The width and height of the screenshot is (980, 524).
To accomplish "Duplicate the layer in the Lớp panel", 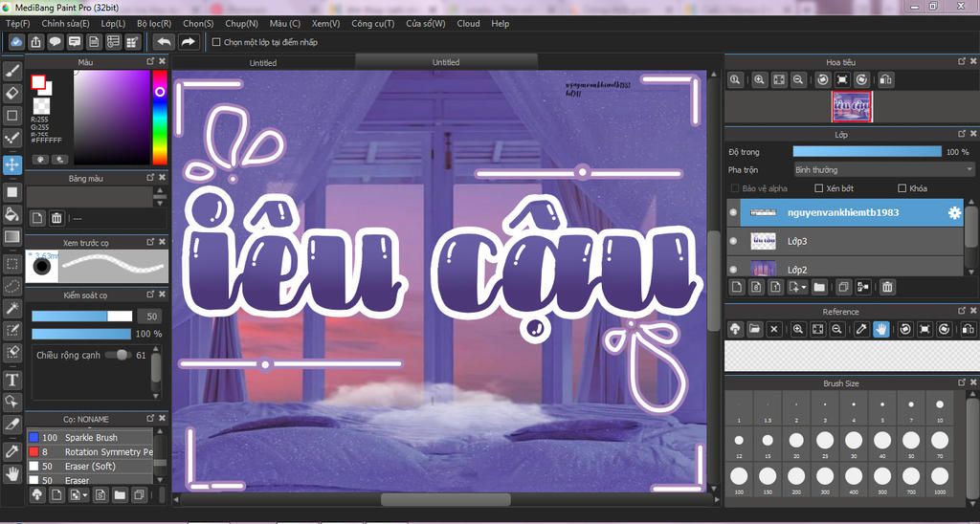I will point(844,287).
